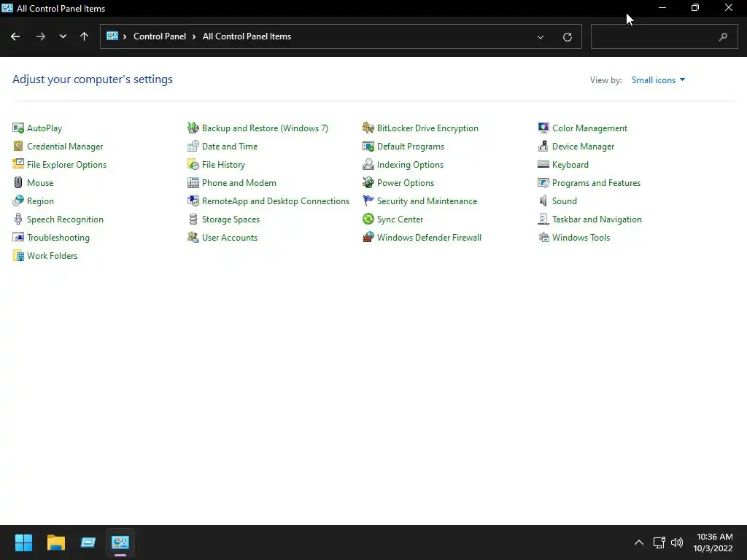
Task: Open the recent locations chevron
Action: [x=63, y=36]
